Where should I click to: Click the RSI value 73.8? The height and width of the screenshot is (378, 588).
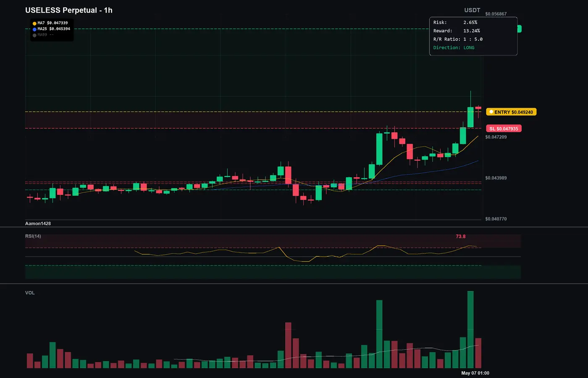click(x=461, y=236)
